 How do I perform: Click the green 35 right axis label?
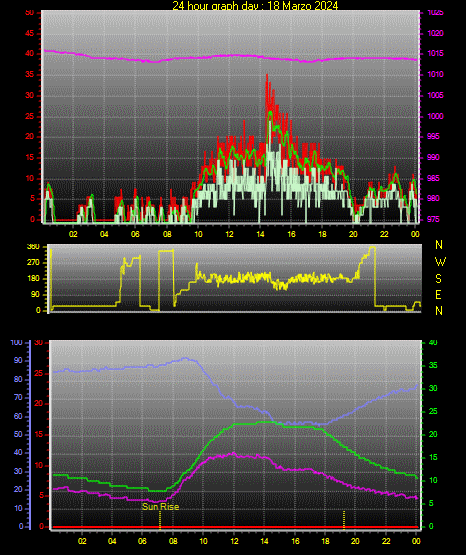433,365
